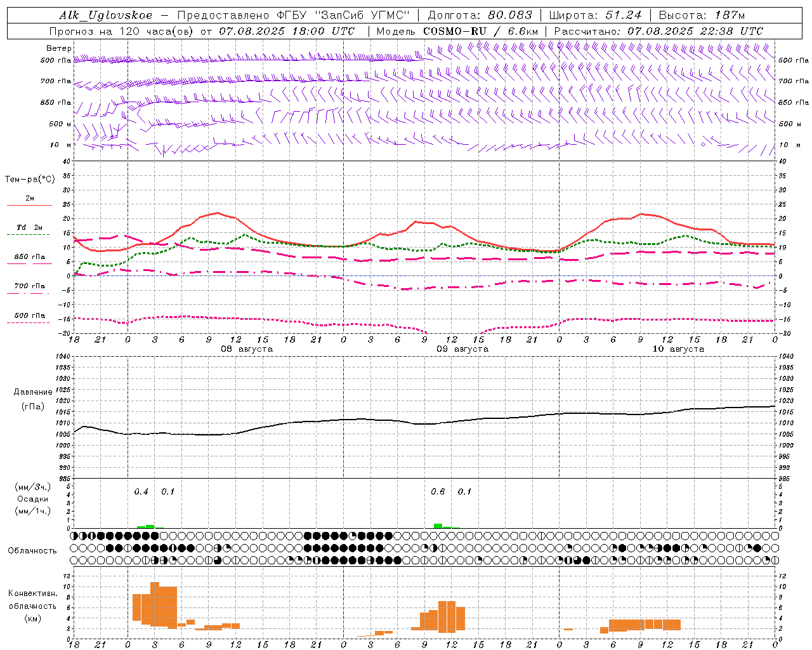This screenshot has height=650, width=812.
Task: Click the "(мм/1ч.)" precipitation unit label
Action: pos(33,511)
